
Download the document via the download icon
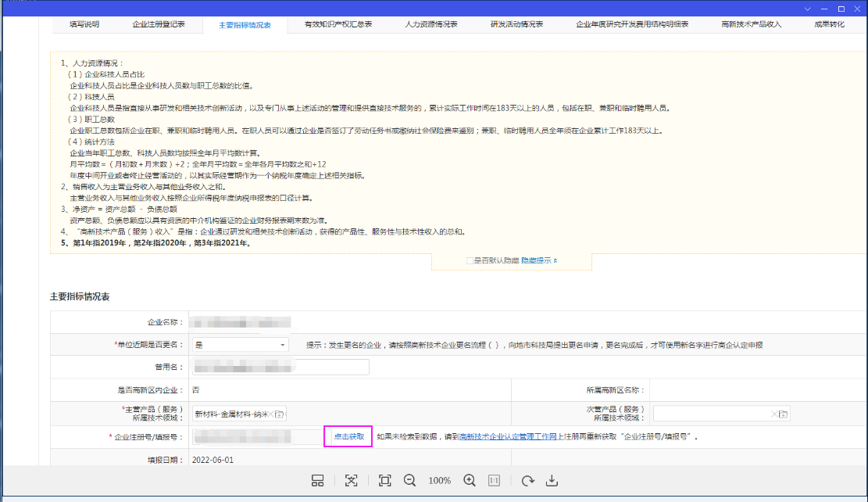click(553, 480)
